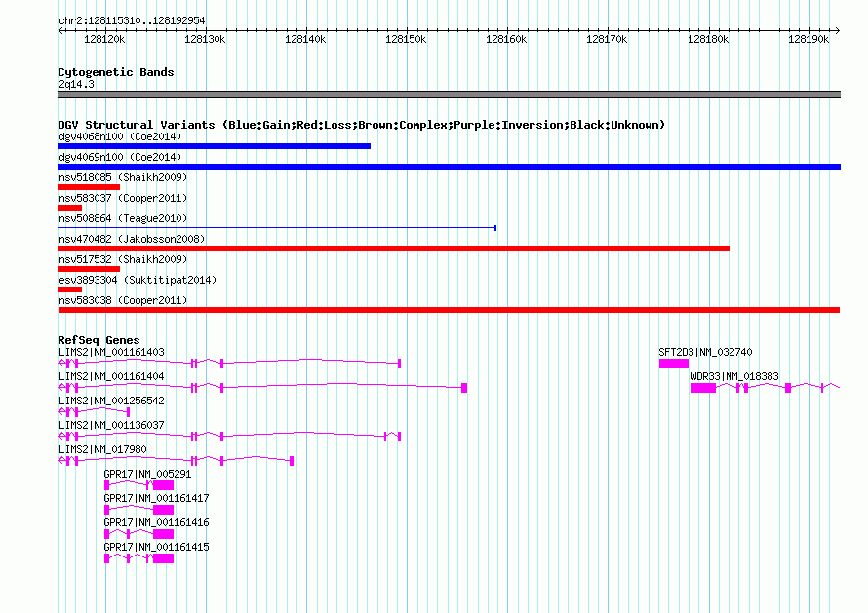This screenshot has width=868, height=613.
Task: Open transcript label GPR17|NM_001161415
Action: point(156,547)
